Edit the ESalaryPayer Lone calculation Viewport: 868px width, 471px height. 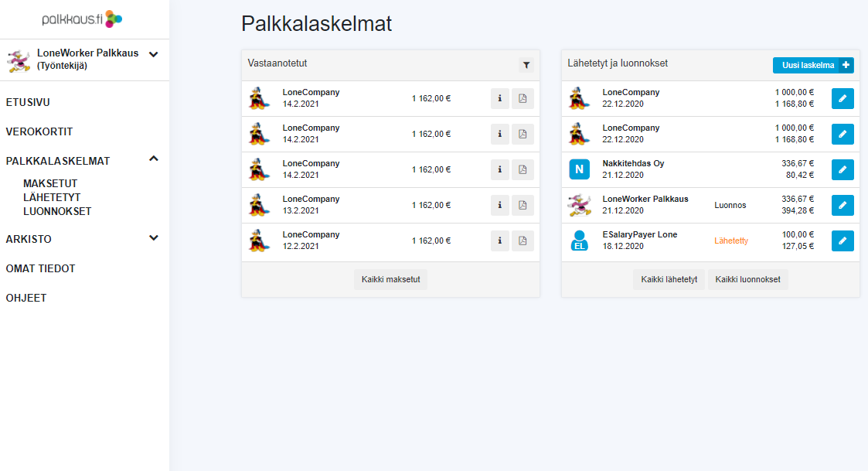coord(842,241)
